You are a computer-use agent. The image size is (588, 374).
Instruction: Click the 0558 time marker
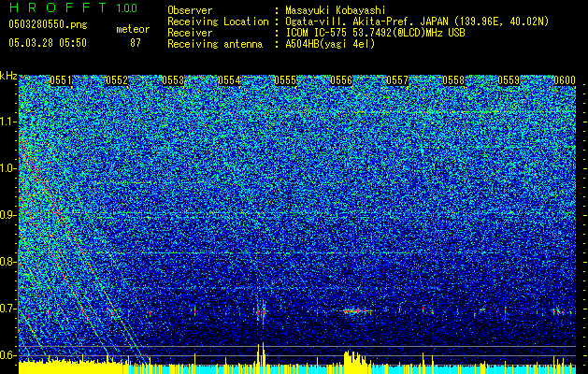tap(453, 80)
